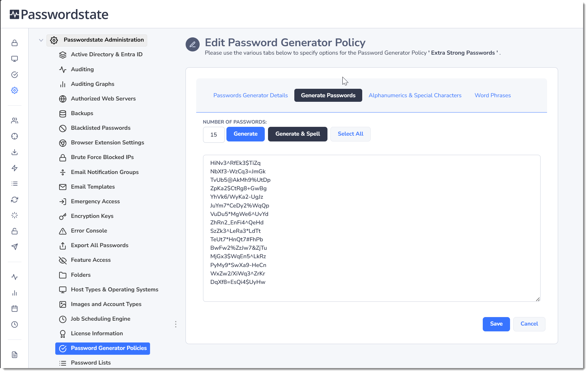The width and height of the screenshot is (588, 373).
Task: Switch to Passwords Generator Details tab
Action: 250,95
